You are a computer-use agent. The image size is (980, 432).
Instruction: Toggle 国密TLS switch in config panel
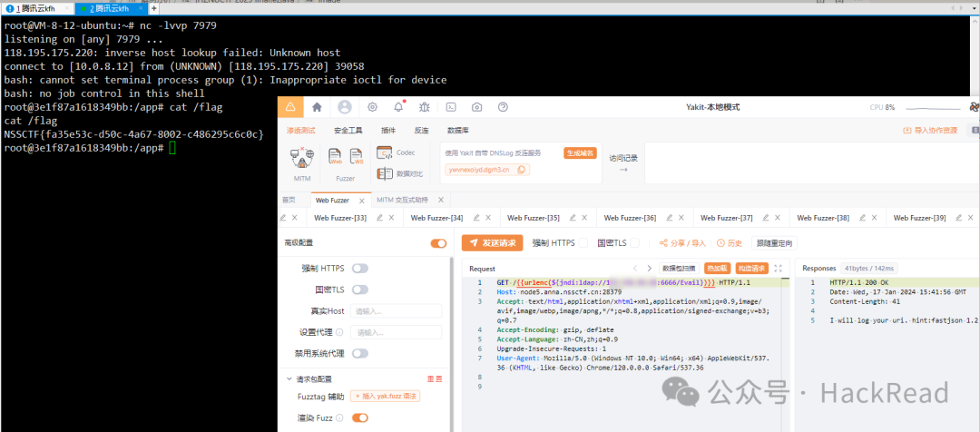coord(360,290)
